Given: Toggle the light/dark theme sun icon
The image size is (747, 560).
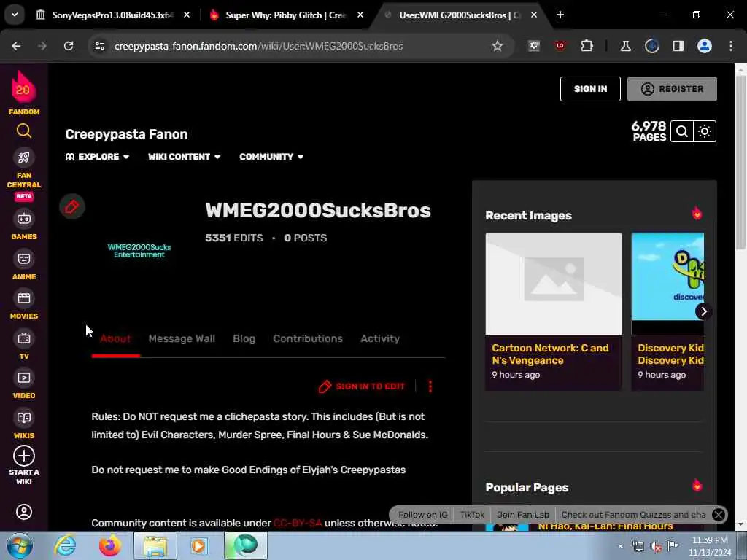Looking at the screenshot, I should coord(705,131).
